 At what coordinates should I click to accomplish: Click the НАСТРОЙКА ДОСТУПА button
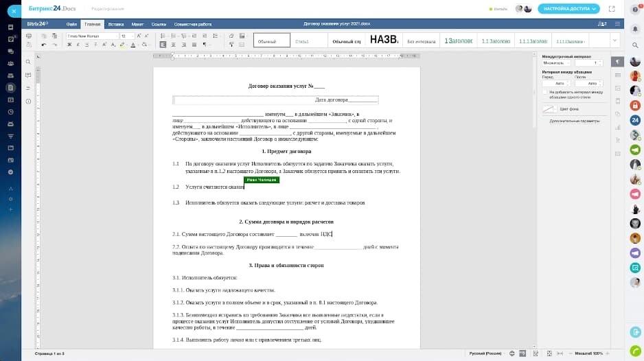pos(568,9)
